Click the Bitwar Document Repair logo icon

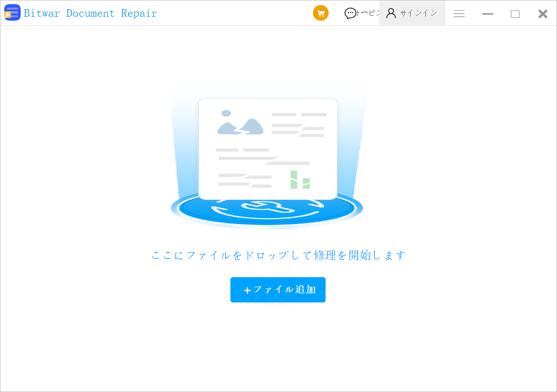pyautogui.click(x=12, y=13)
